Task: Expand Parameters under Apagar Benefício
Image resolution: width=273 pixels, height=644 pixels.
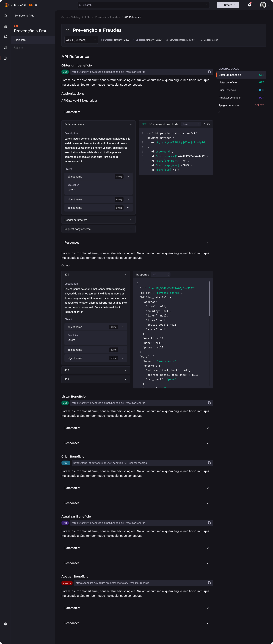Action: (x=137, y=608)
